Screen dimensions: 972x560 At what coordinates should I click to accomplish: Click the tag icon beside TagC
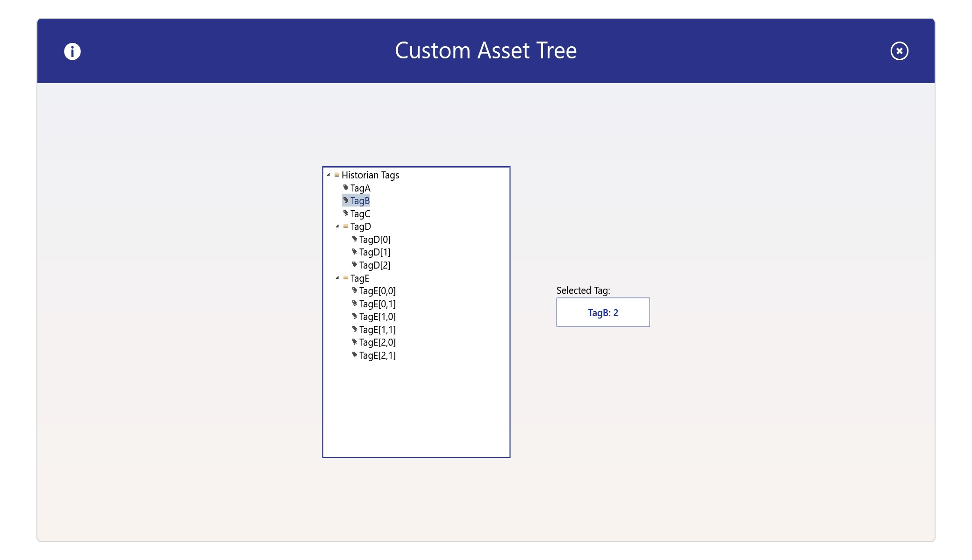[346, 213]
